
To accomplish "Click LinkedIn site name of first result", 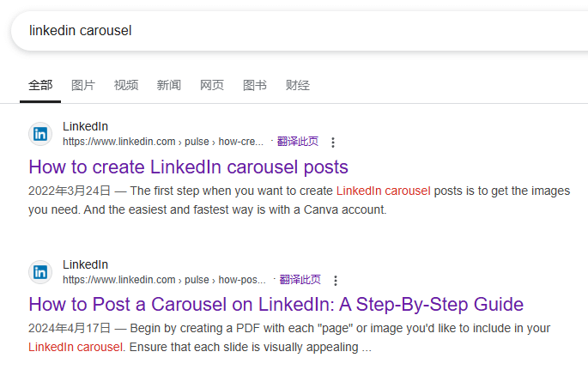I will click(85, 127).
